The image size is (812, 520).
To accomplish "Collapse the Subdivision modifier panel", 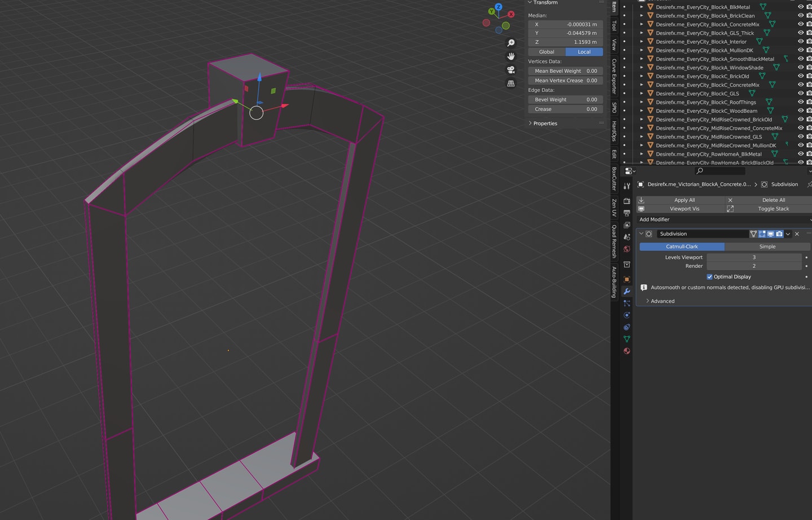I will pyautogui.click(x=641, y=233).
